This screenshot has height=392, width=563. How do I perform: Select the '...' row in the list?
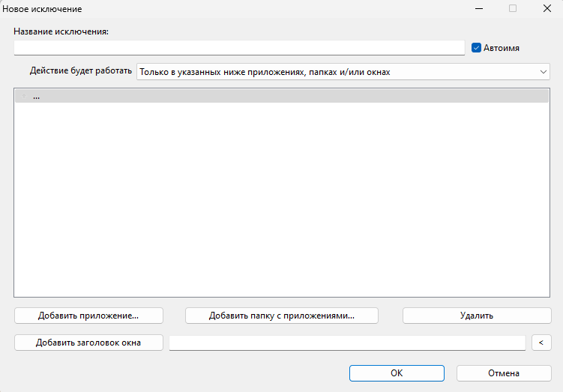[225, 97]
